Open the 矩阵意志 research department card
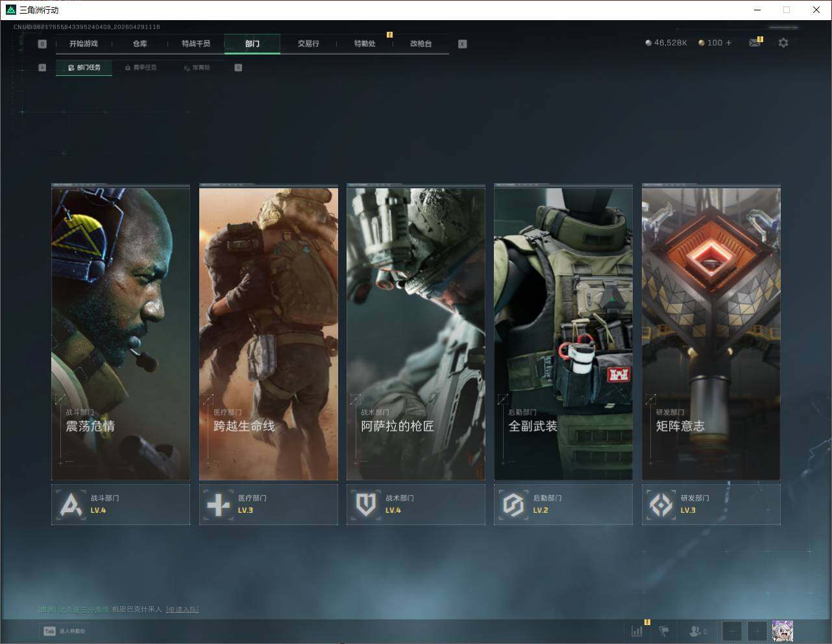832x644 pixels. coord(711,334)
